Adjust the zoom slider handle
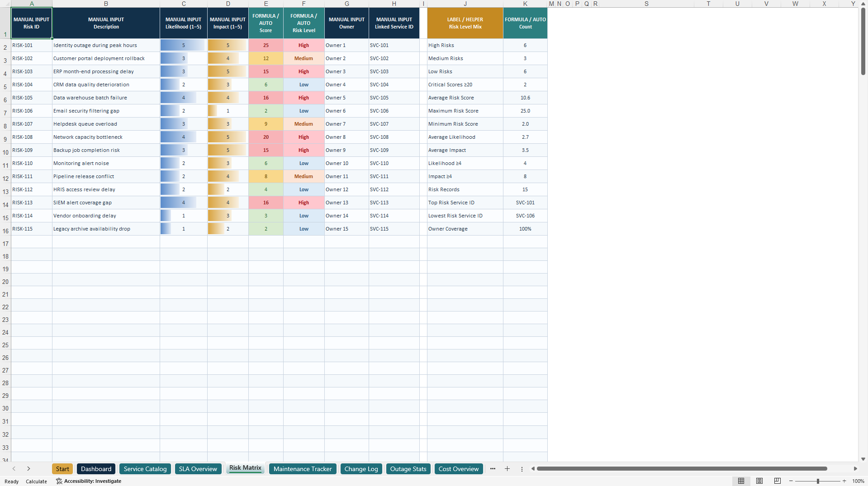The width and height of the screenshot is (868, 486). [x=818, y=481]
